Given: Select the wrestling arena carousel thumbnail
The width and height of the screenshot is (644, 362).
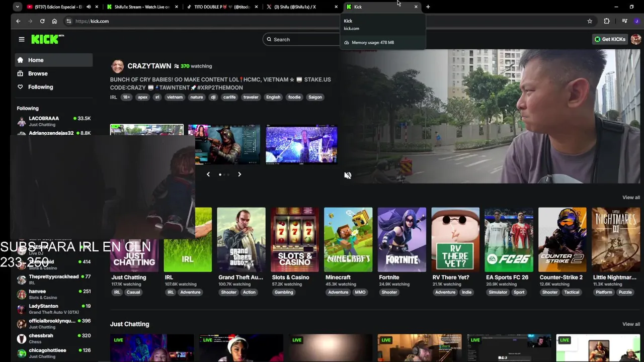Looking at the screenshot, I should (x=301, y=144).
